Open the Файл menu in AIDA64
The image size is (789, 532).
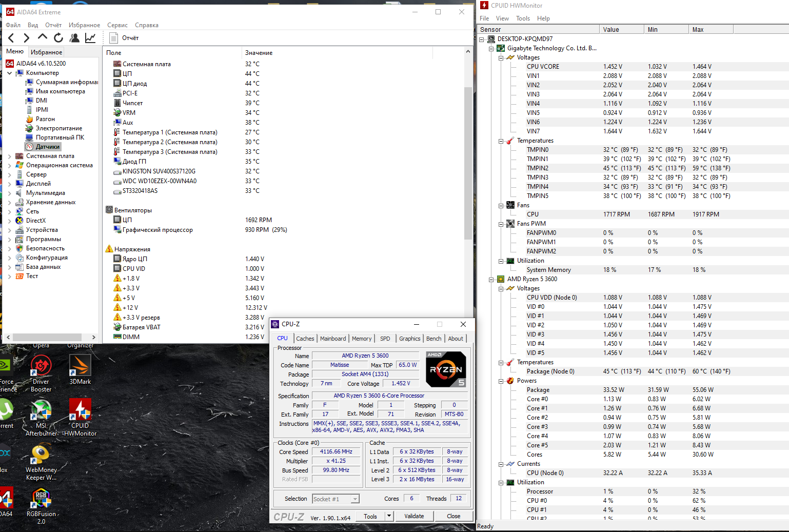point(13,25)
